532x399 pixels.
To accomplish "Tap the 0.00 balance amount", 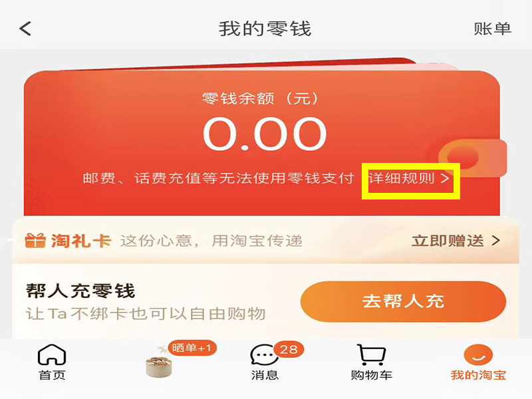I will click(x=265, y=134).
